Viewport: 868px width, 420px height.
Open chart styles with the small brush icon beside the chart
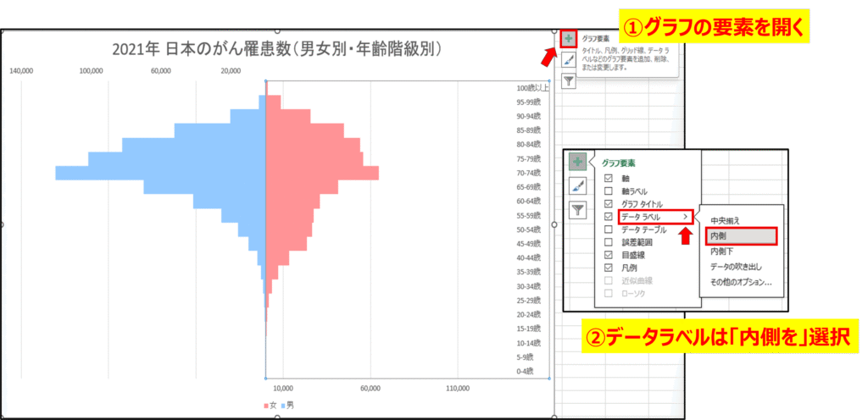click(568, 60)
